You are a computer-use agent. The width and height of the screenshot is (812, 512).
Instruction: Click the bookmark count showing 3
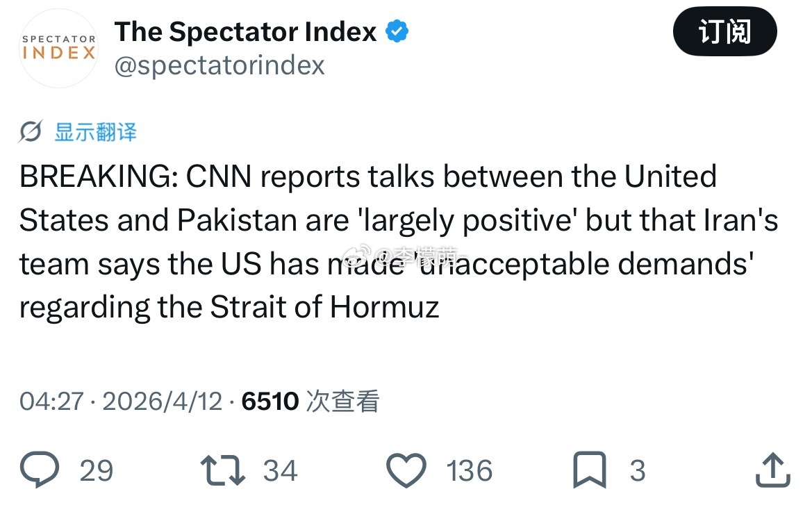638,471
